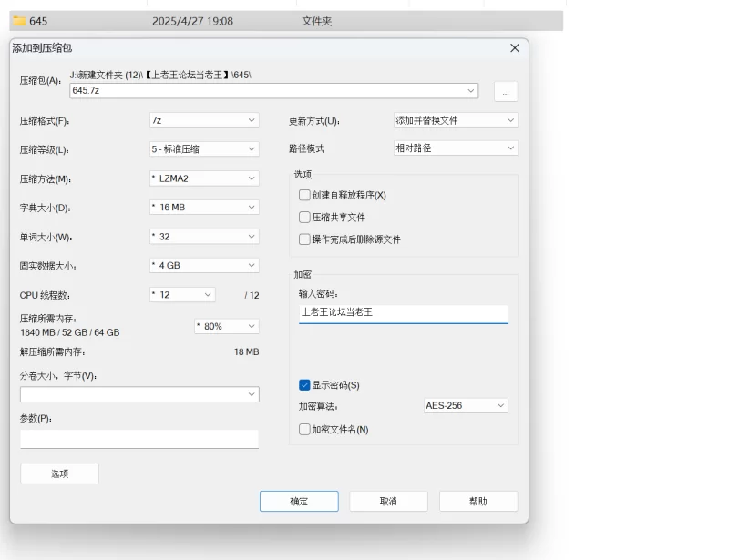Open help via the 帮助 button
Image resolution: width=729 pixels, height=560 pixels.
478,501
